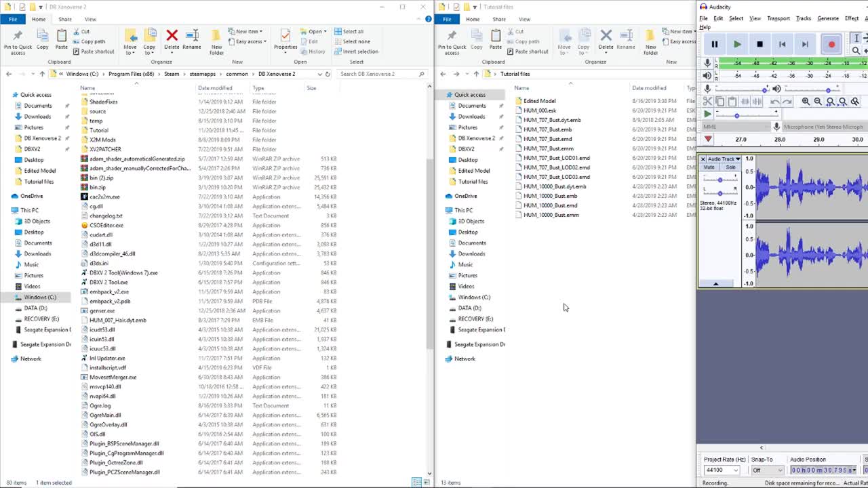868x488 pixels.
Task: Stop the Audacity recording
Action: [759, 45]
